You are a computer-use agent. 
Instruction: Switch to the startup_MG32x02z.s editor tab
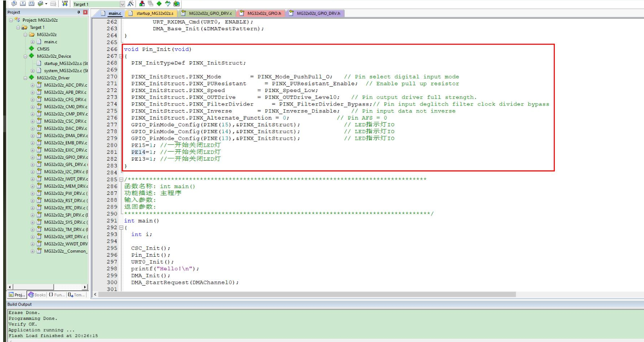[x=151, y=14]
